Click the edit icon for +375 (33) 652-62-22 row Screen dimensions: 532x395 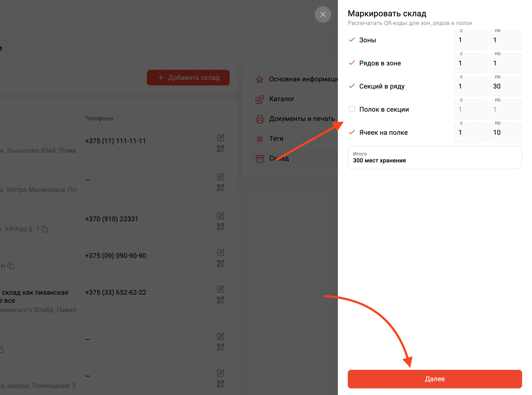tap(220, 289)
